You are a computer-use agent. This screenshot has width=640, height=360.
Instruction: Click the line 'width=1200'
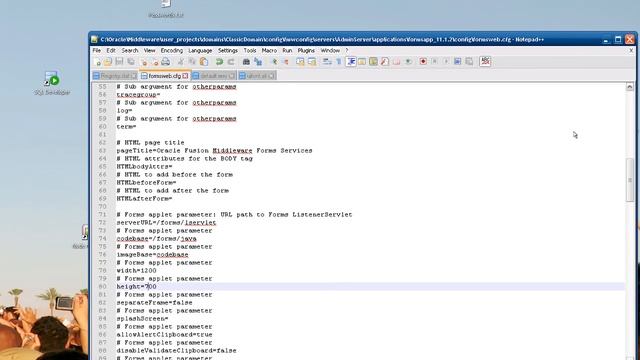136,271
